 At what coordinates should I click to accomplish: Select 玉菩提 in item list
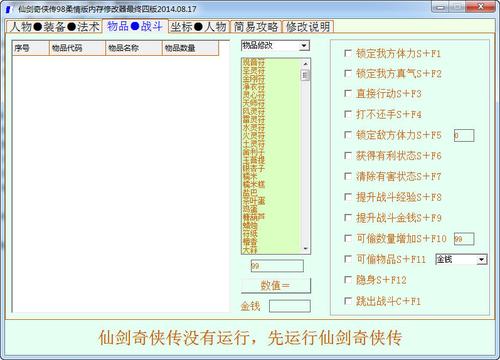click(x=254, y=160)
